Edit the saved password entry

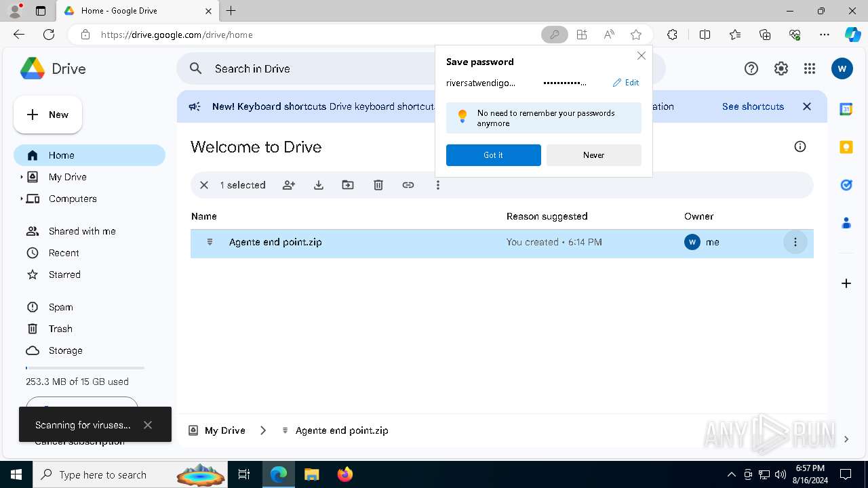point(626,83)
